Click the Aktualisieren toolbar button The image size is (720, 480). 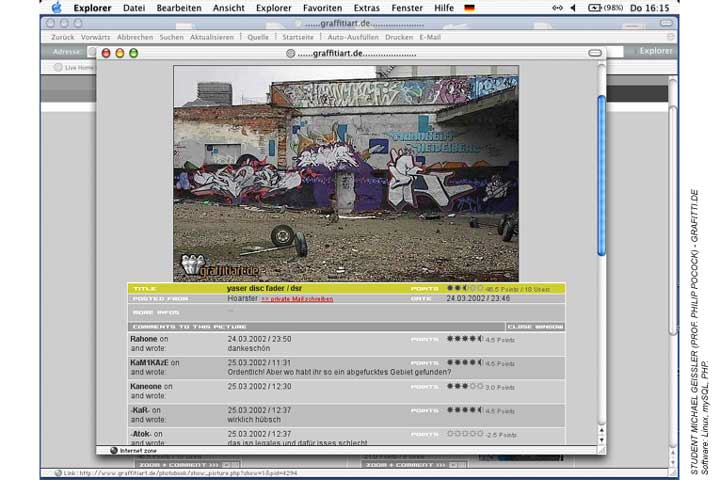tap(211, 37)
